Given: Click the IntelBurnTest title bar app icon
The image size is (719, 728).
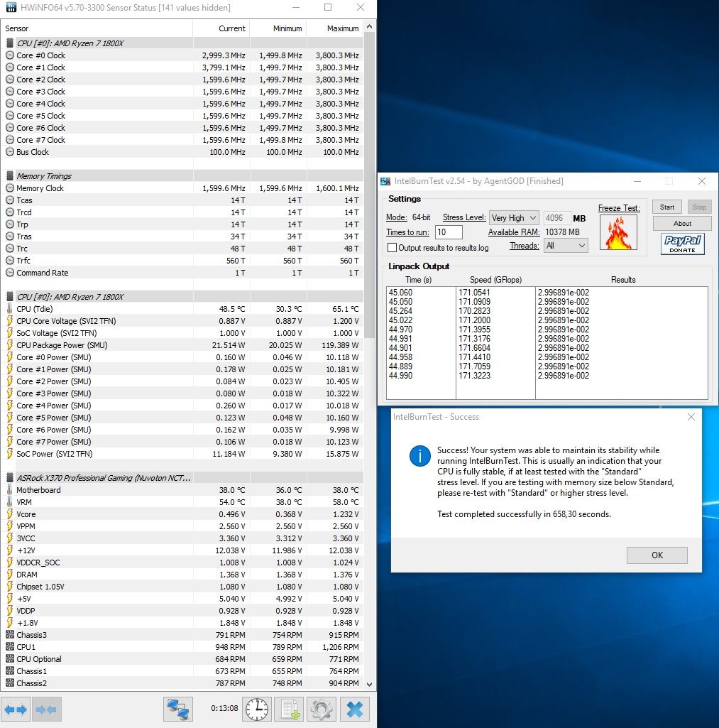Looking at the screenshot, I should pos(385,181).
